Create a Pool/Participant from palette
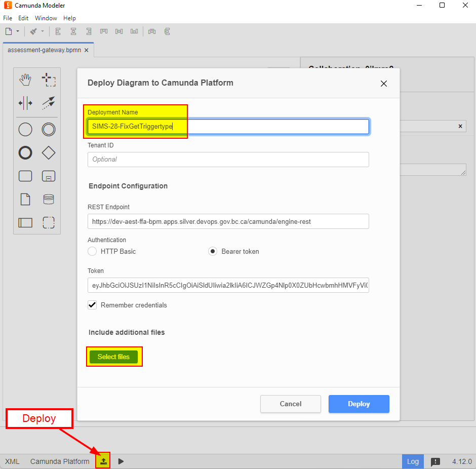This screenshot has height=469, width=476. (x=25, y=223)
